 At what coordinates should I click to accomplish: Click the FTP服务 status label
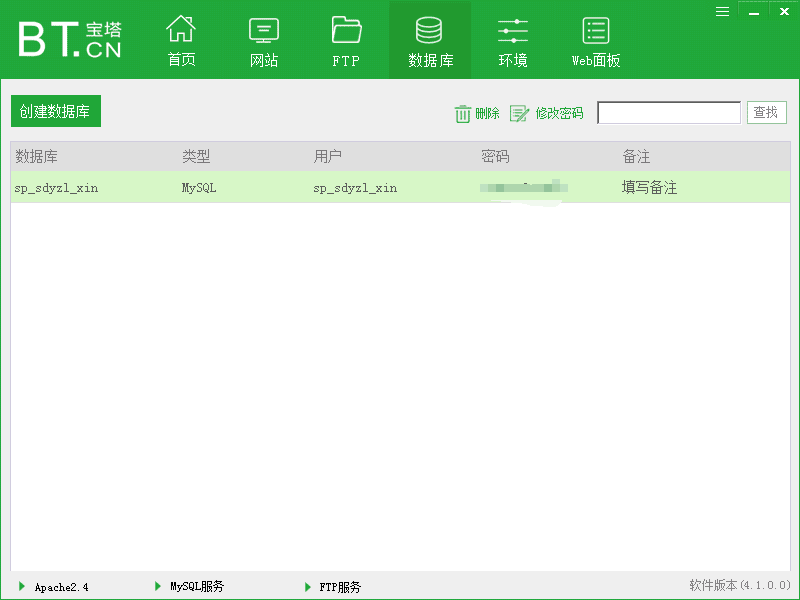[x=340, y=587]
